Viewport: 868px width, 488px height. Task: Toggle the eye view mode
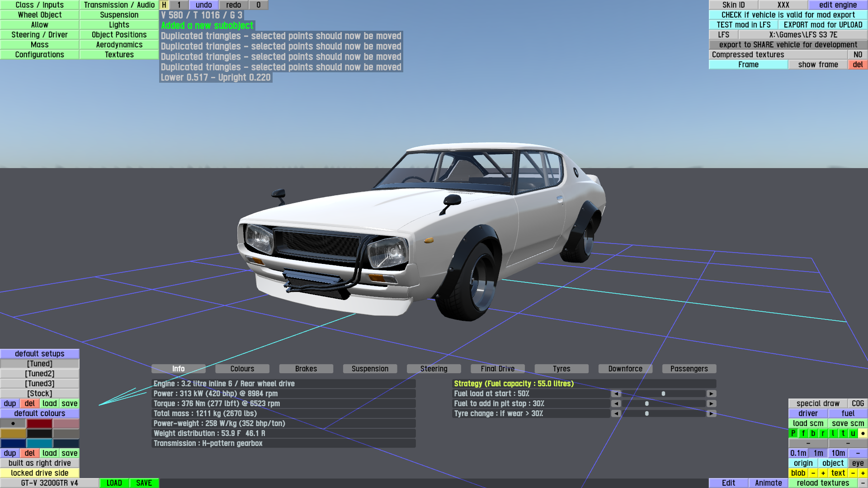[858, 463]
